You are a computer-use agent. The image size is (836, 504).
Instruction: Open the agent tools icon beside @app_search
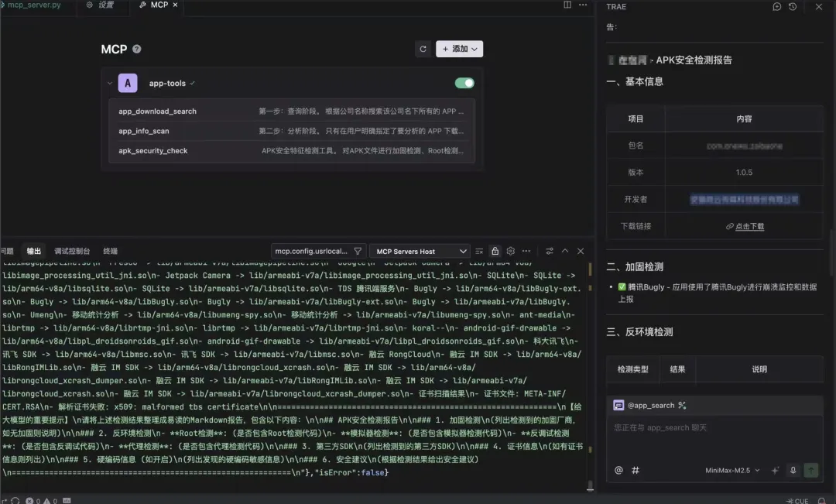click(682, 406)
